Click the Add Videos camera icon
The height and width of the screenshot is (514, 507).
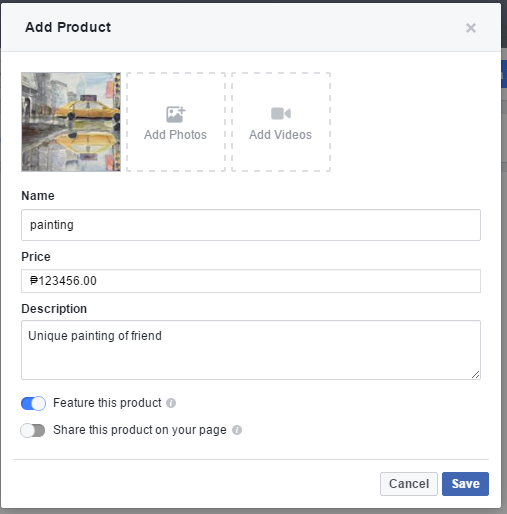pos(281,114)
